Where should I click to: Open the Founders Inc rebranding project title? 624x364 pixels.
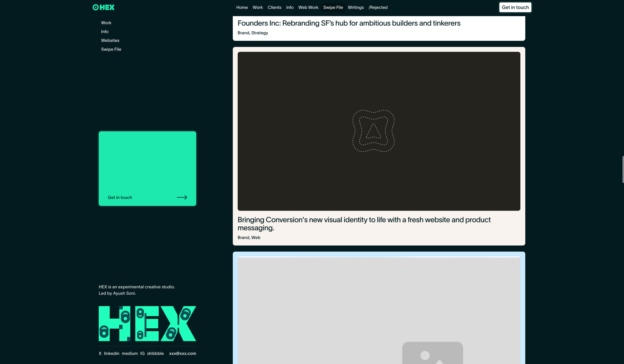click(349, 23)
